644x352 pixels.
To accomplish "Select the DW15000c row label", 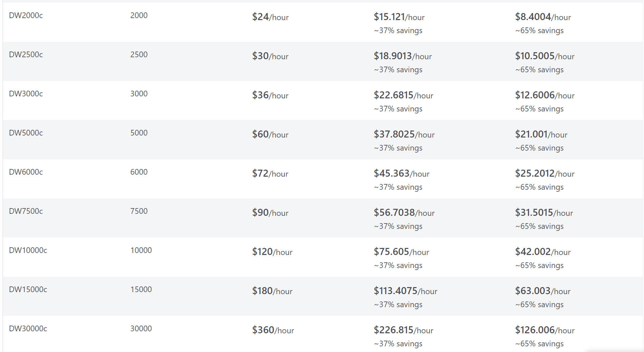I will coord(28,289).
